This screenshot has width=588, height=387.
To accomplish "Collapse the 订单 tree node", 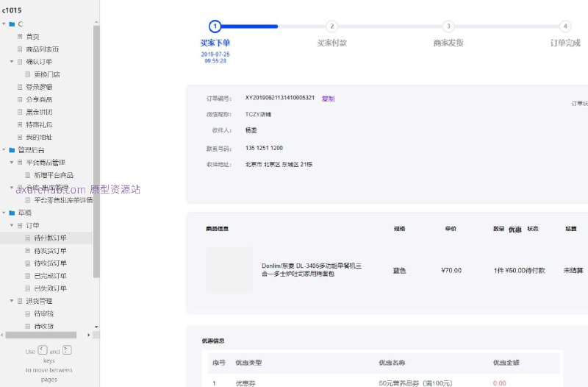I will click(12, 225).
